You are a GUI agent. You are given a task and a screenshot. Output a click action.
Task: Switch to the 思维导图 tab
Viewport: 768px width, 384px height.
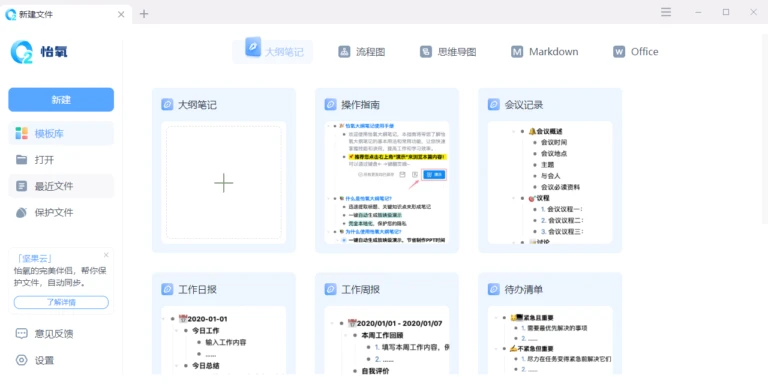(x=448, y=52)
